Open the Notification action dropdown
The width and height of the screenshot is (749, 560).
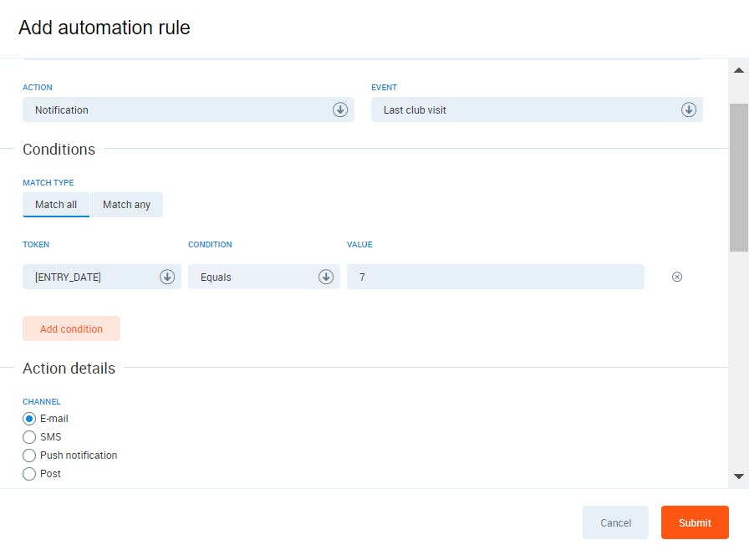click(x=180, y=109)
